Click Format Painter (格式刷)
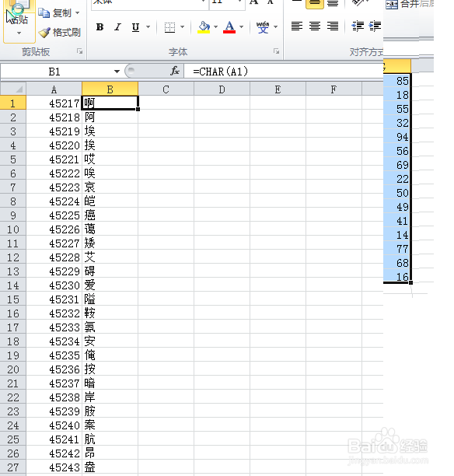The image size is (454, 476). pyautogui.click(x=60, y=32)
